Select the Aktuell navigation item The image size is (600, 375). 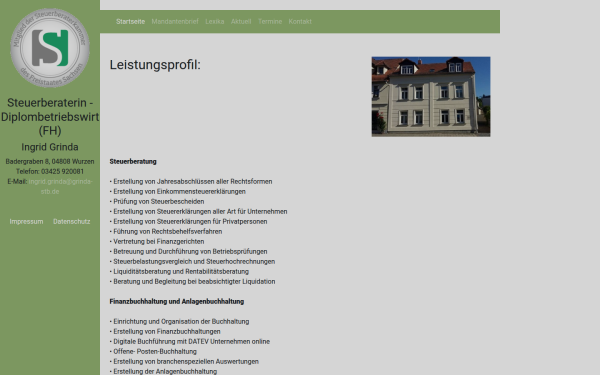click(x=241, y=21)
